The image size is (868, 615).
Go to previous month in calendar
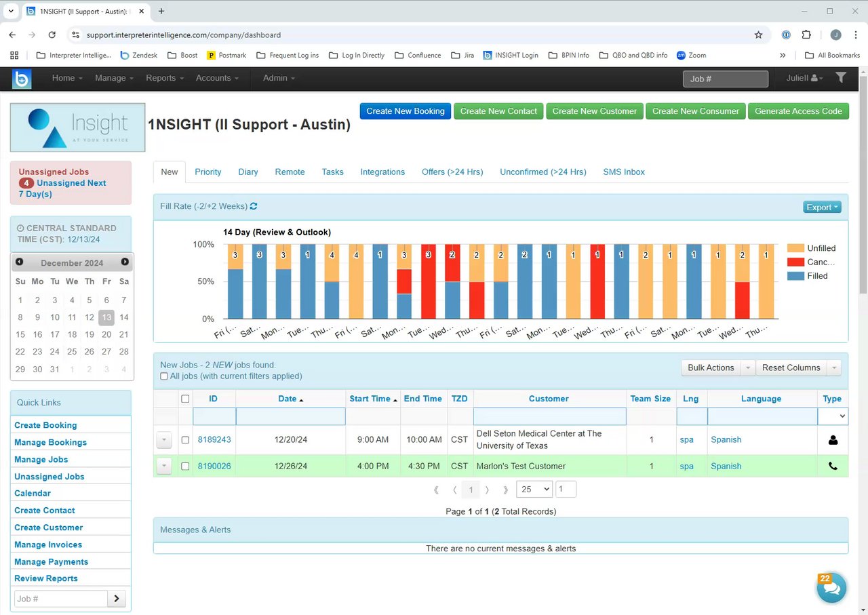coord(19,262)
